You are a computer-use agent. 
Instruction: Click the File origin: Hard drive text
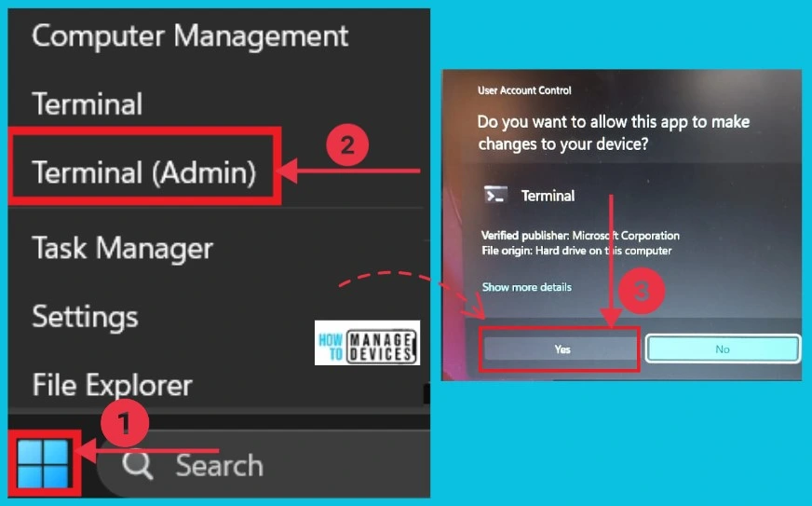[576, 251]
